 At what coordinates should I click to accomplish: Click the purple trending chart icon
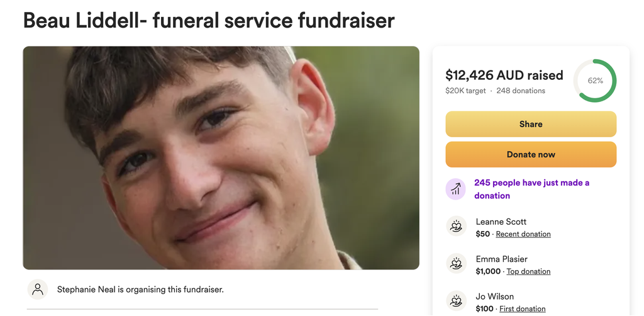455,189
